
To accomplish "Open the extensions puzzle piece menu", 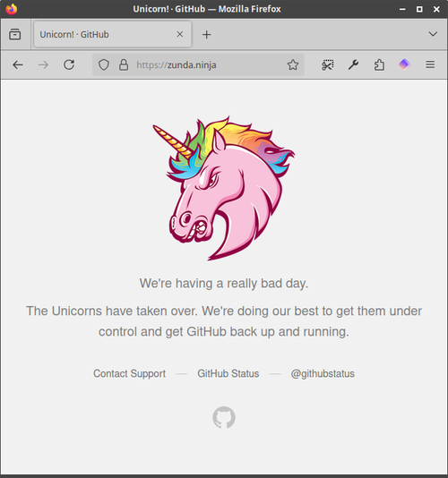I will click(x=379, y=64).
